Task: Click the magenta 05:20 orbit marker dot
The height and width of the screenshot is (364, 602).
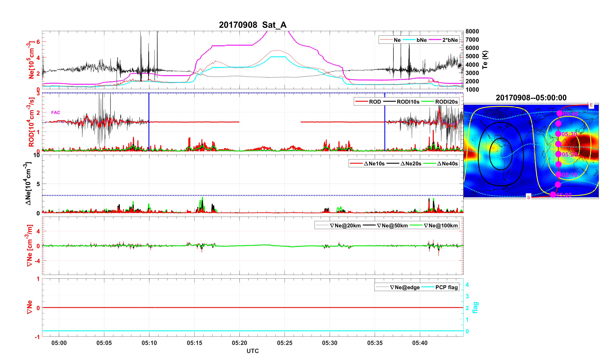Action: click(x=558, y=154)
